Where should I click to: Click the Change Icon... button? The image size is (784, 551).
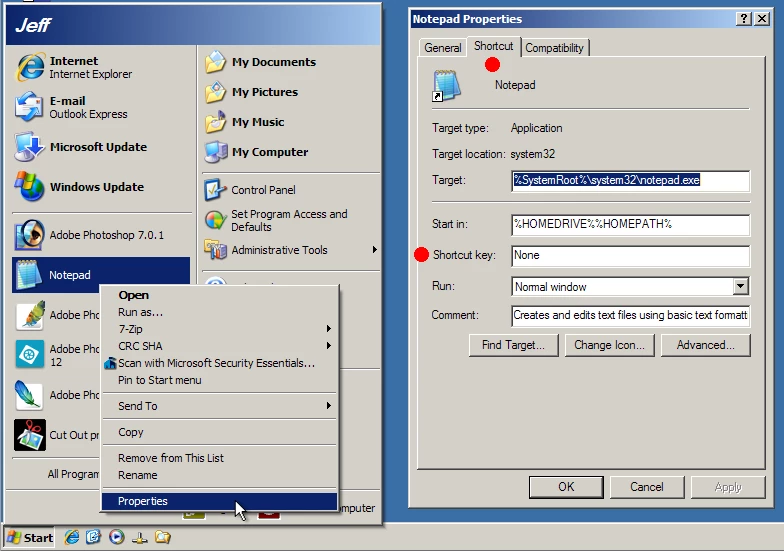pyautogui.click(x=609, y=345)
